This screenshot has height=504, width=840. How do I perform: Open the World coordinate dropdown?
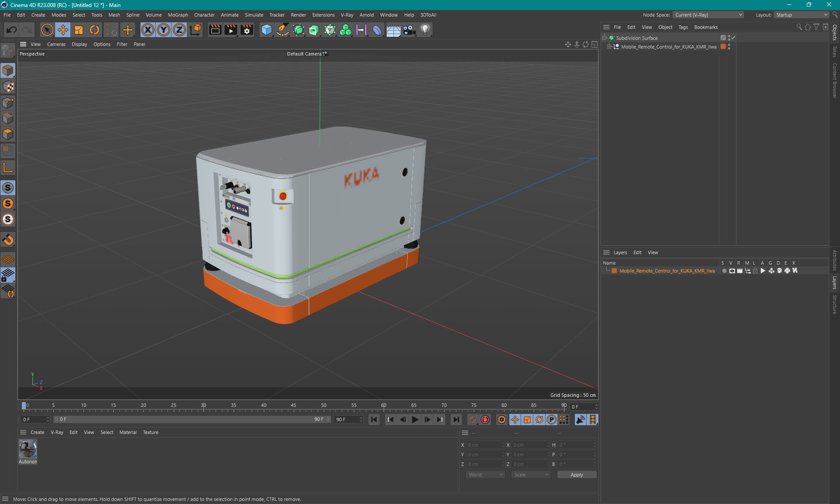485,475
